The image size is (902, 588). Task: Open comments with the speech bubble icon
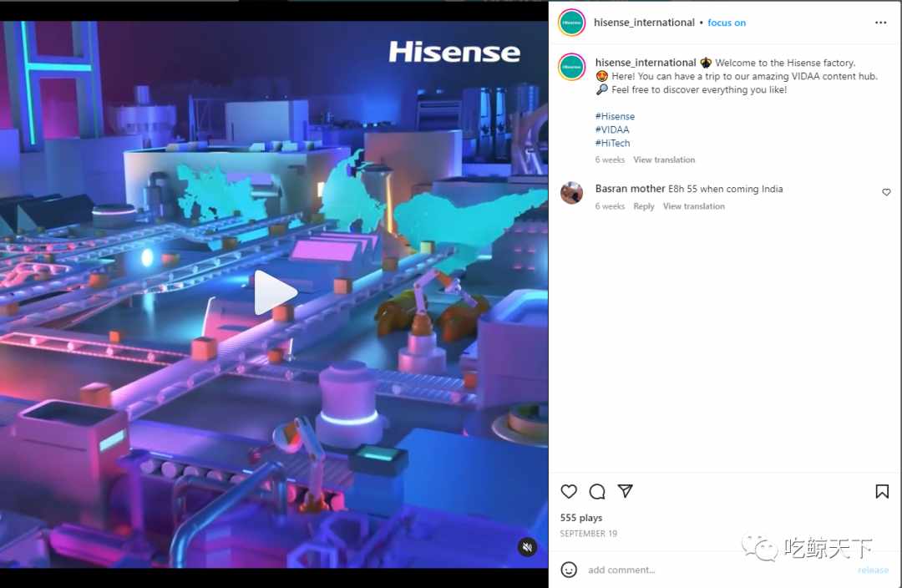(x=597, y=491)
